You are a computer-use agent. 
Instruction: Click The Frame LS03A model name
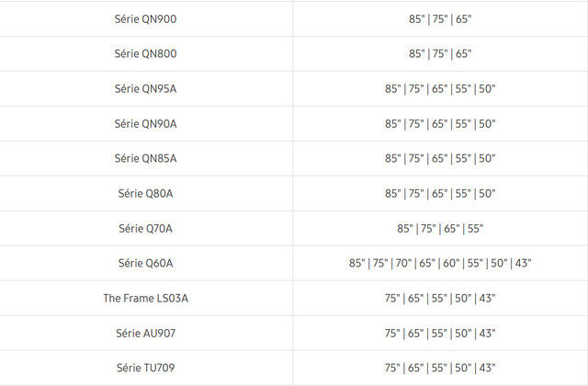(146, 298)
